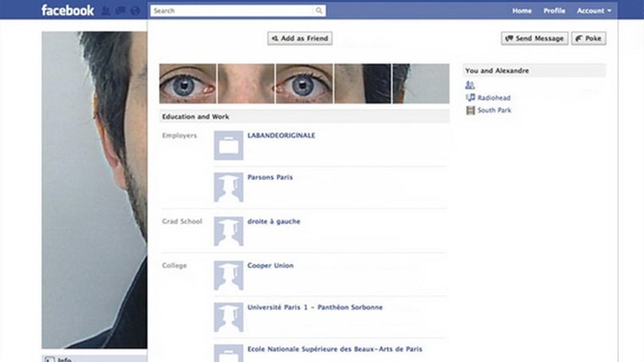Open messages icon in top bar
This screenshot has height=362, width=644.
pos(120,11)
